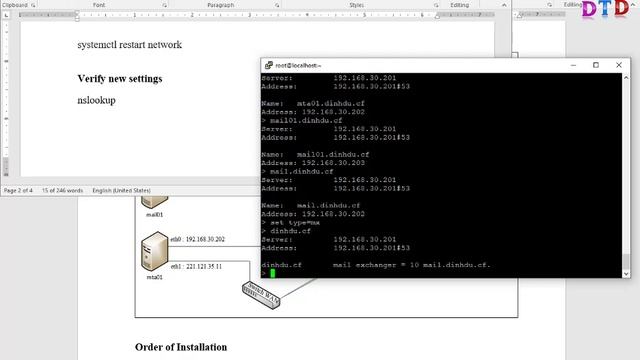Image resolution: width=640 pixels, height=360 pixels.
Task: Click the 'mta01' caption under the server
Action: click(155, 277)
